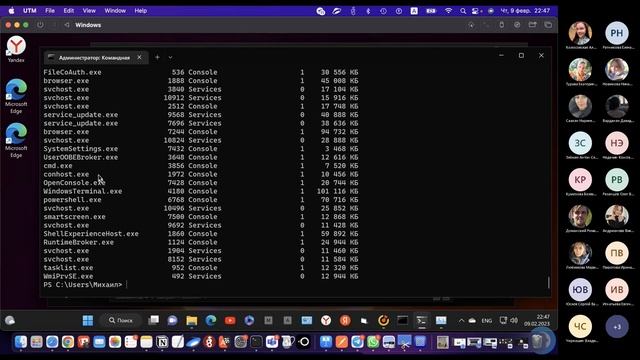640x360 pixels.
Task: Open the black Command Prompt taskbar icon
Action: (x=402, y=320)
